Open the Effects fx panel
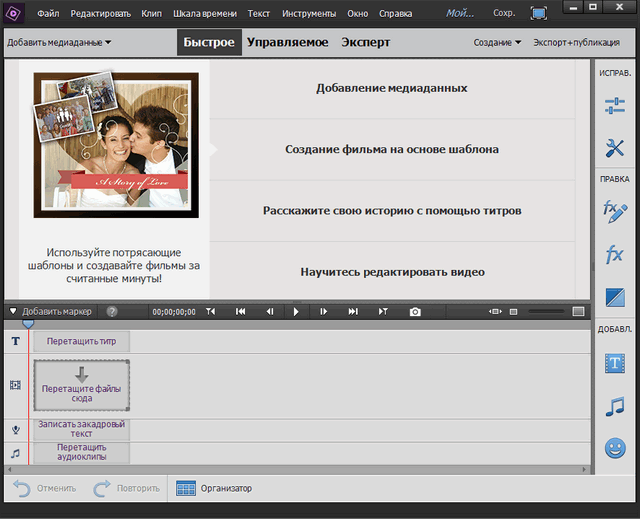The image size is (640, 519). point(614,254)
